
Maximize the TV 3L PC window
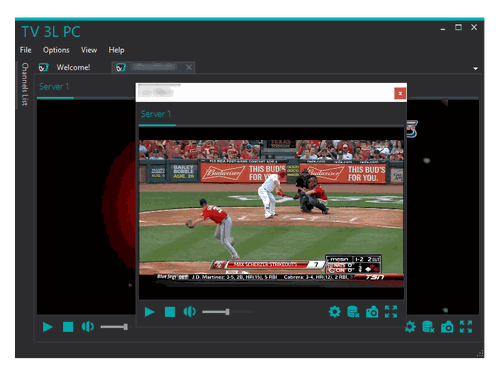click(x=458, y=27)
